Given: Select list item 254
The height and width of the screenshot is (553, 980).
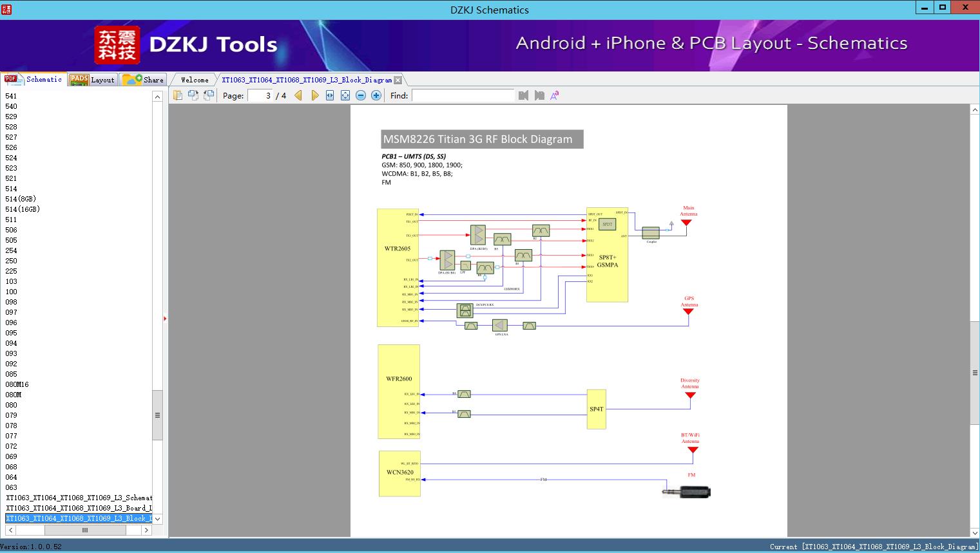Looking at the screenshot, I should tap(11, 250).
